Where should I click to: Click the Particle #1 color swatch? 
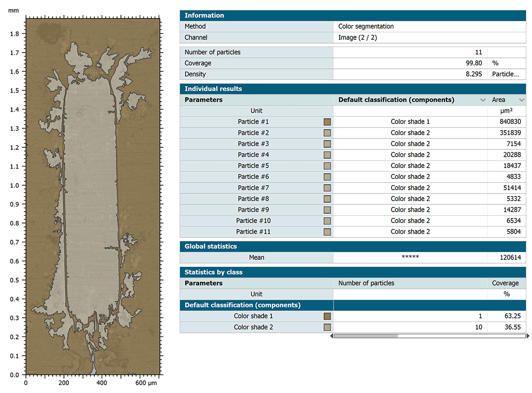click(327, 122)
